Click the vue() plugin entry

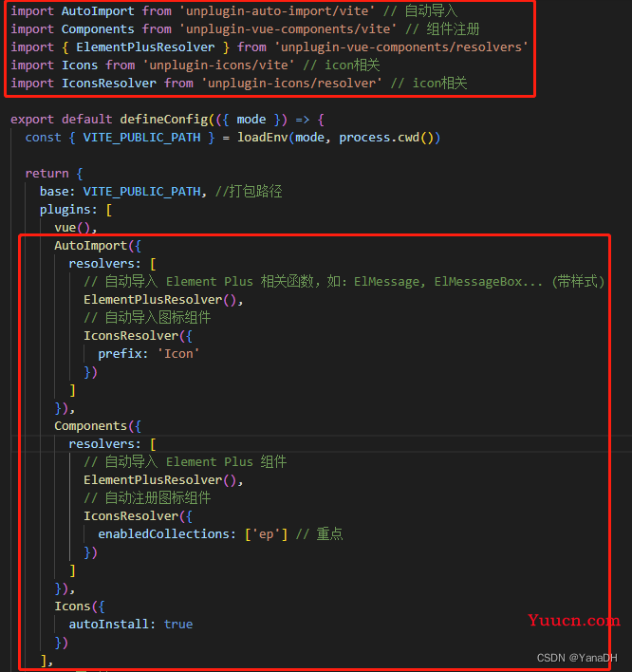pyautogui.click(x=72, y=227)
